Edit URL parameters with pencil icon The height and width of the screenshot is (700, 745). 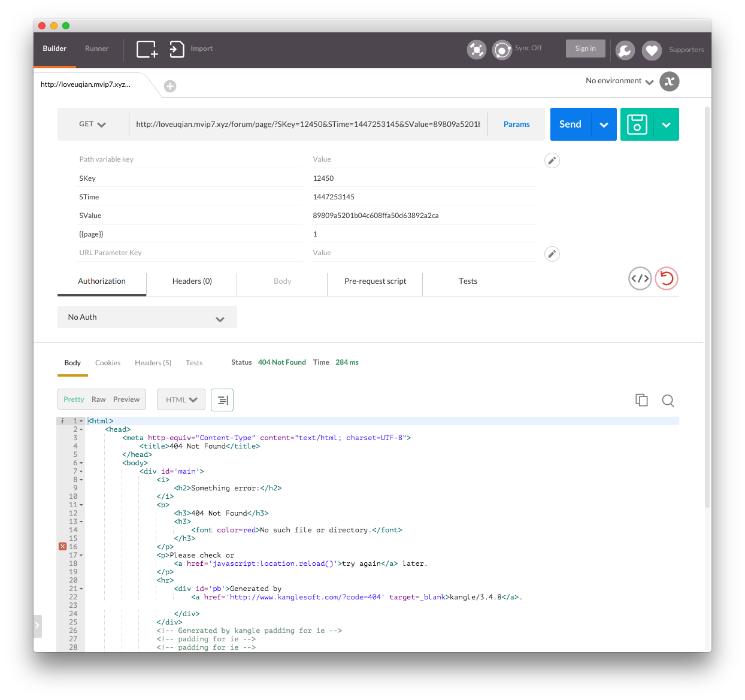(x=552, y=254)
